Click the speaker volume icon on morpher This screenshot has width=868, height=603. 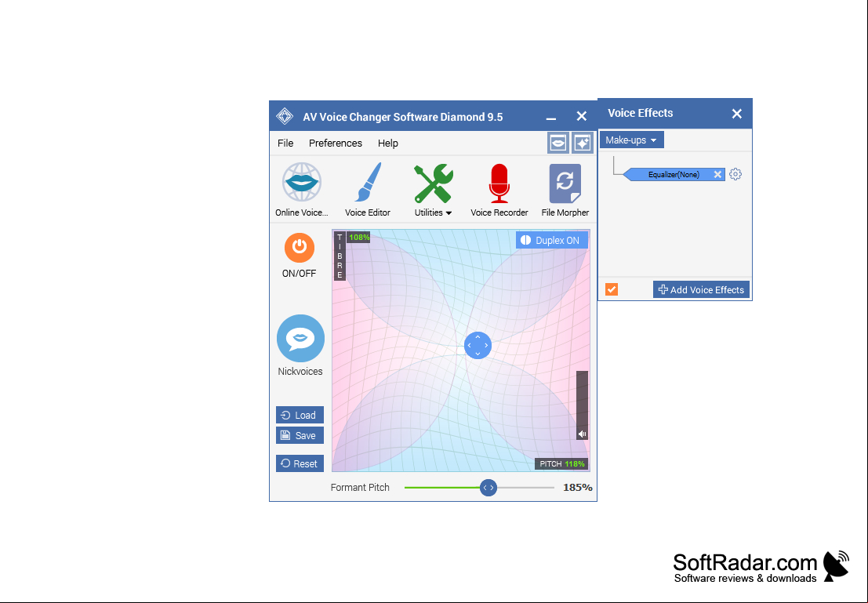pos(582,434)
